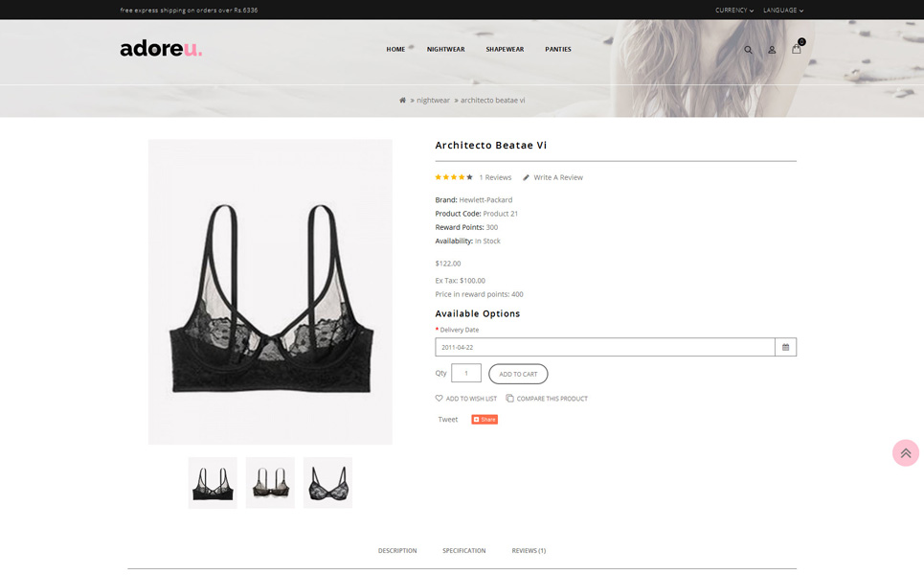Switch to the Reviews (1) tab

(529, 551)
